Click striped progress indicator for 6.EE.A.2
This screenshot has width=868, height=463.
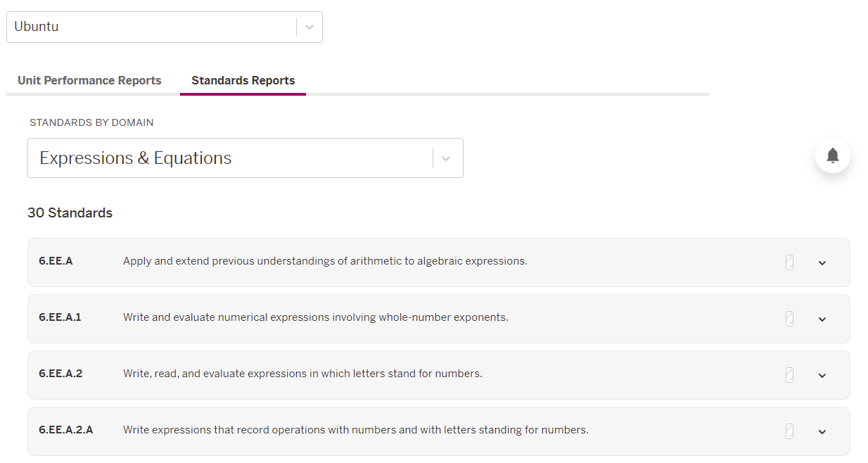point(789,375)
